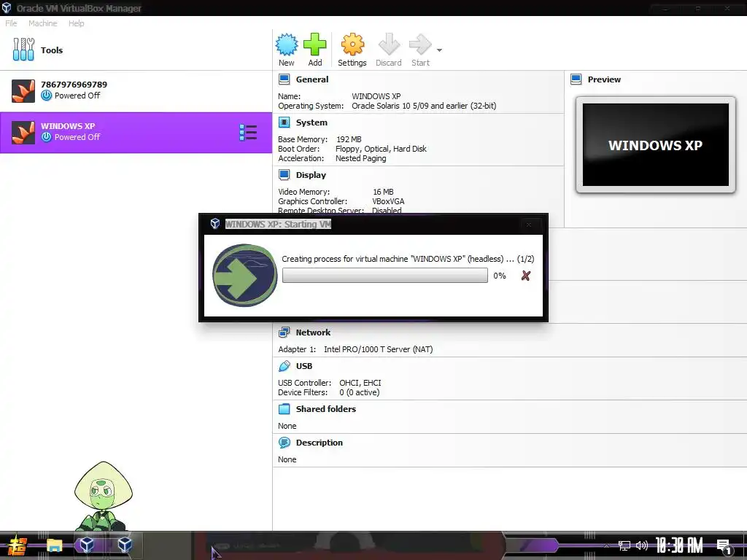Open File Explorer from the taskbar

[x=54, y=545]
